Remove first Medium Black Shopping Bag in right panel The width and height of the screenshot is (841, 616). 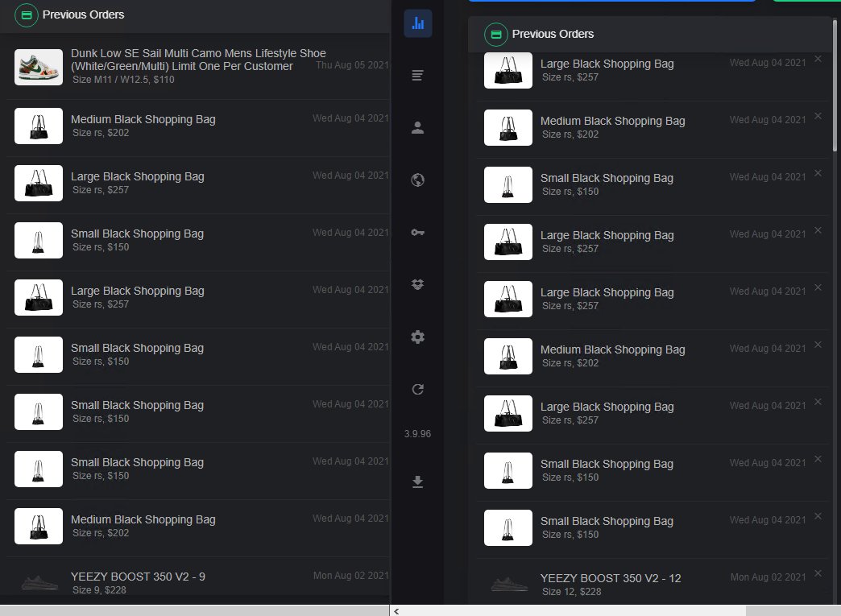click(818, 116)
